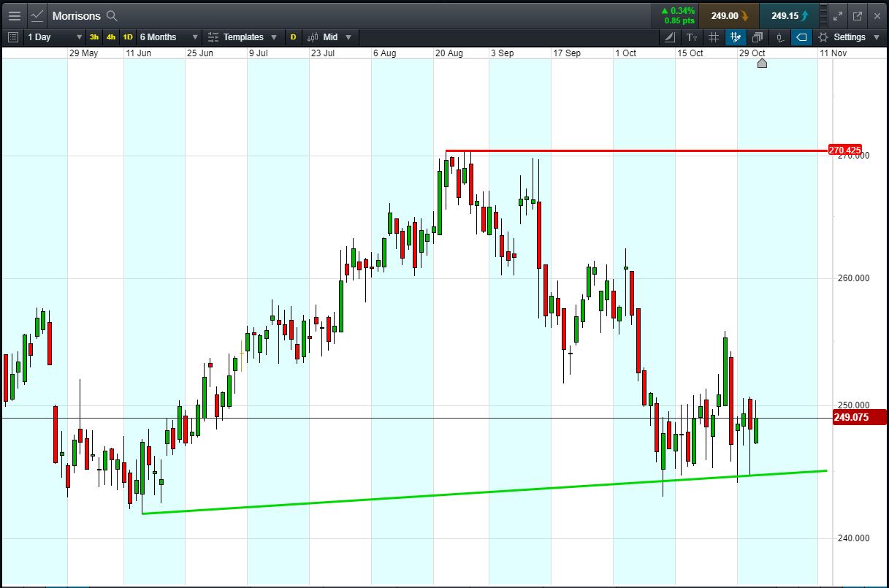889x588 pixels.
Task: Open the hamburger main menu
Action: (14, 15)
